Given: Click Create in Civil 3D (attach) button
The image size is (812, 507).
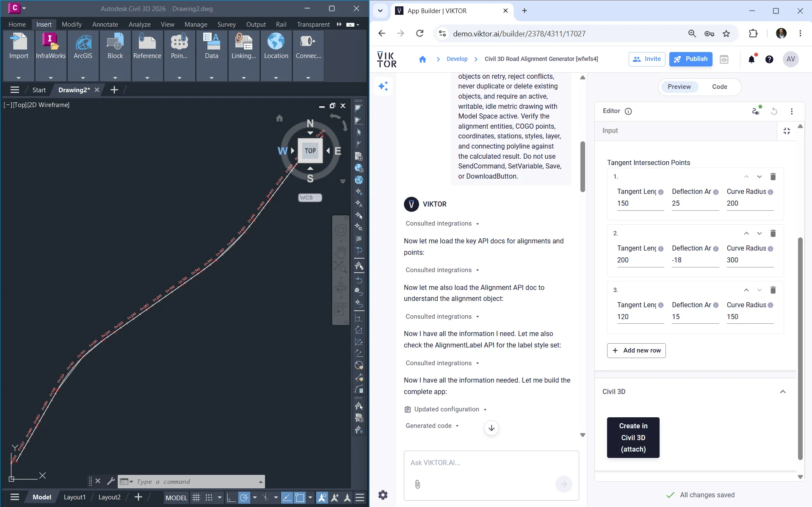Looking at the screenshot, I should [633, 438].
